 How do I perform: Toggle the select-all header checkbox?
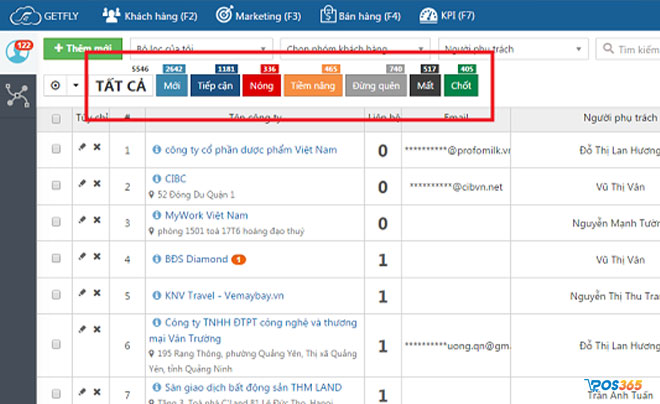coord(56,119)
